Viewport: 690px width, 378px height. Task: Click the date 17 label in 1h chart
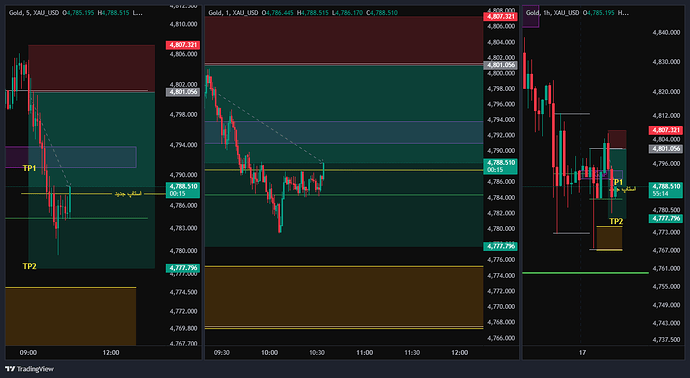(x=582, y=352)
